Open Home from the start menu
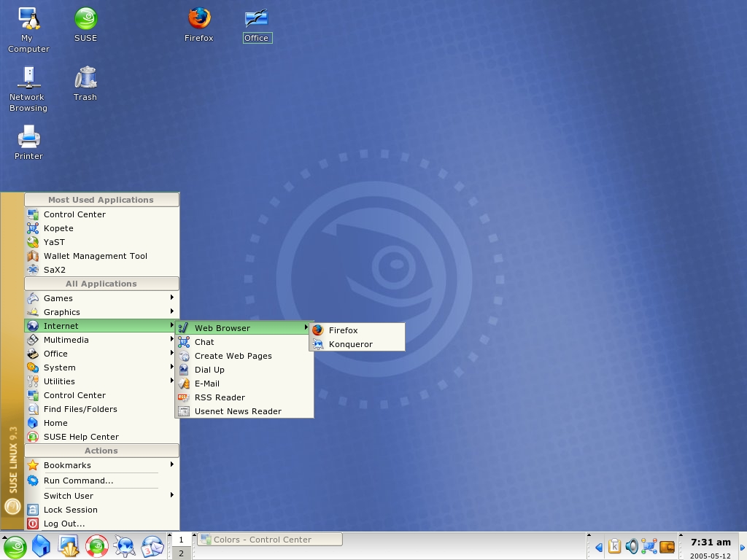 coord(101,422)
